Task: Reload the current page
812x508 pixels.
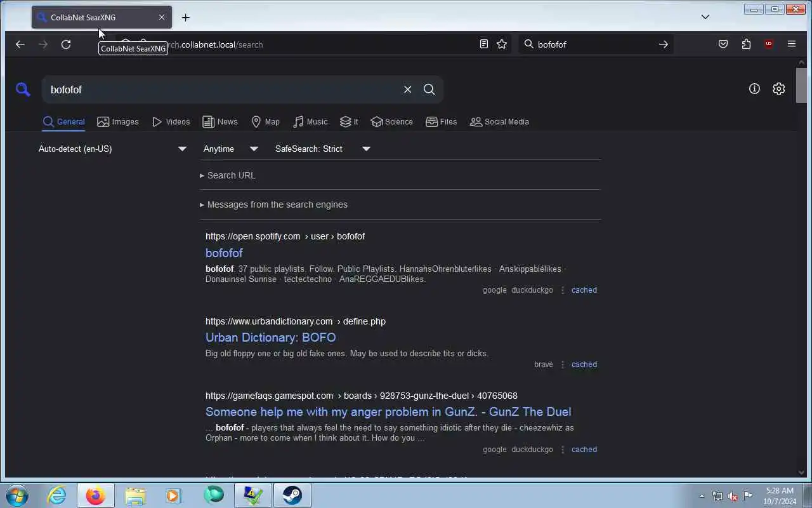Action: (66, 44)
